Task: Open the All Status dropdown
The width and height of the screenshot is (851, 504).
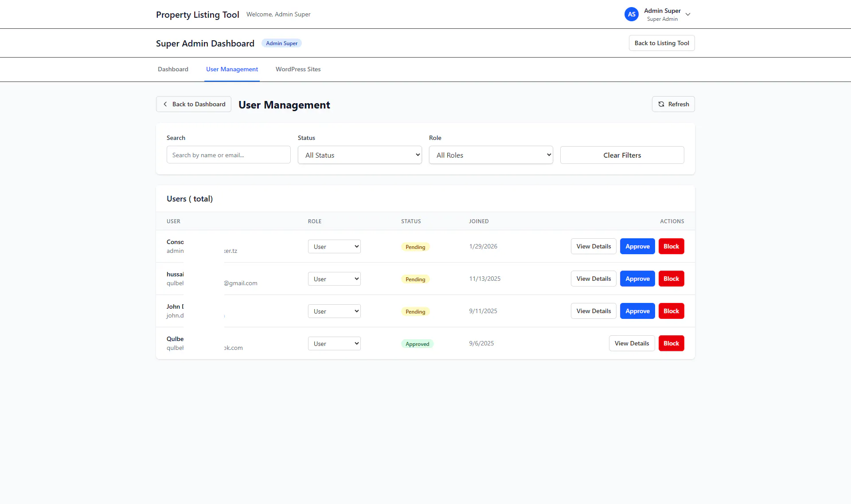Action: (x=360, y=155)
